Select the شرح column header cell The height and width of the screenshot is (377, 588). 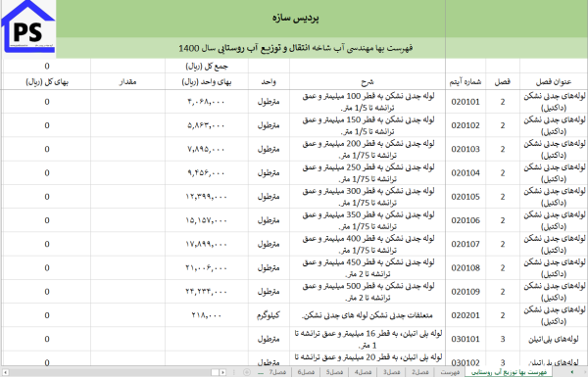367,81
